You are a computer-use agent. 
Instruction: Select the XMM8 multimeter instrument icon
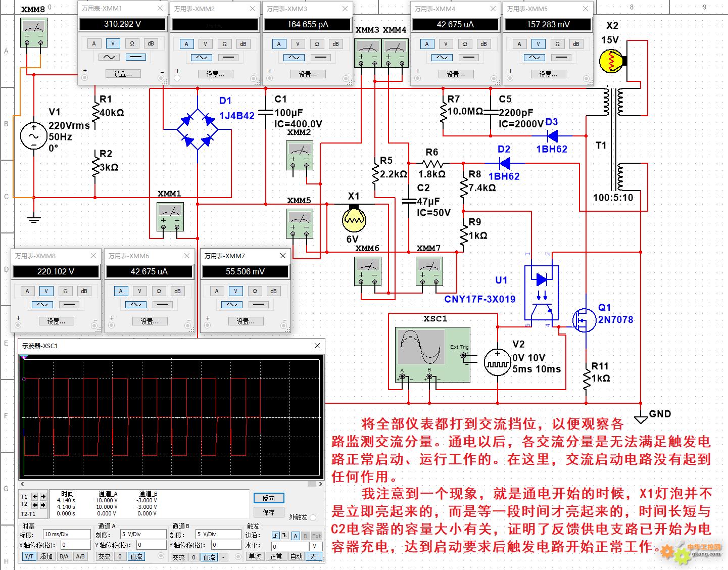click(34, 32)
